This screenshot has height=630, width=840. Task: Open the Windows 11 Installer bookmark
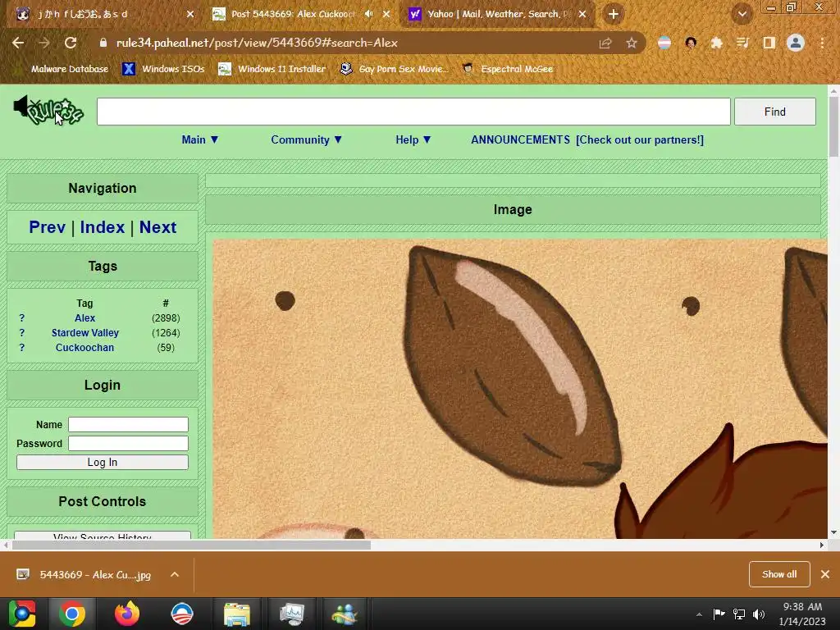coord(272,69)
